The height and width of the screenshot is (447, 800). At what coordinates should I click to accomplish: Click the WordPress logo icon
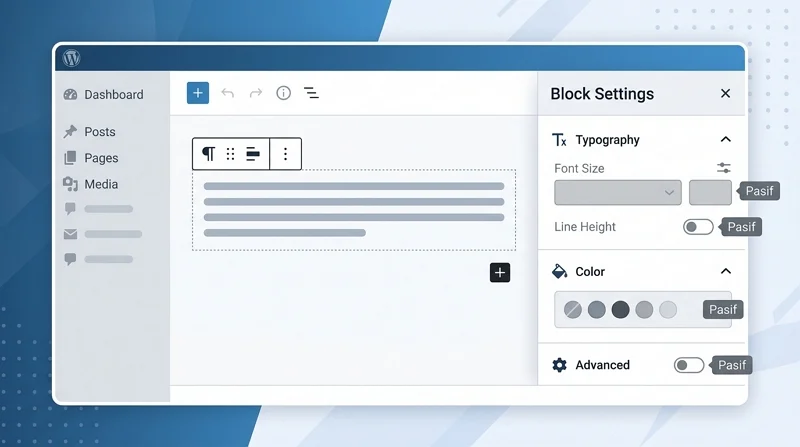point(71,58)
